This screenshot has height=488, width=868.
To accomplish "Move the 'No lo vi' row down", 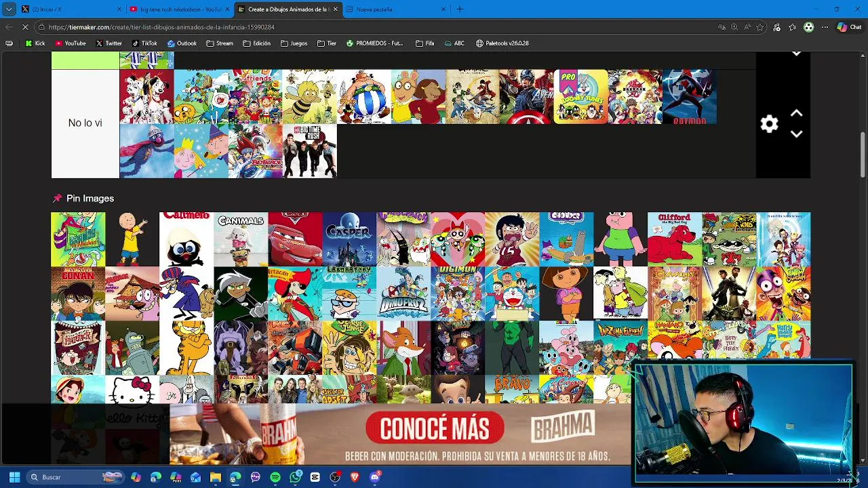I will (x=797, y=134).
